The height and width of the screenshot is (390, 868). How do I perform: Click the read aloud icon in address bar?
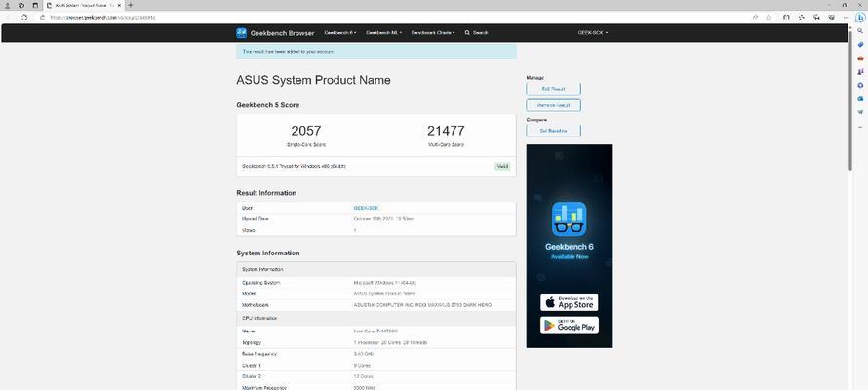(756, 18)
